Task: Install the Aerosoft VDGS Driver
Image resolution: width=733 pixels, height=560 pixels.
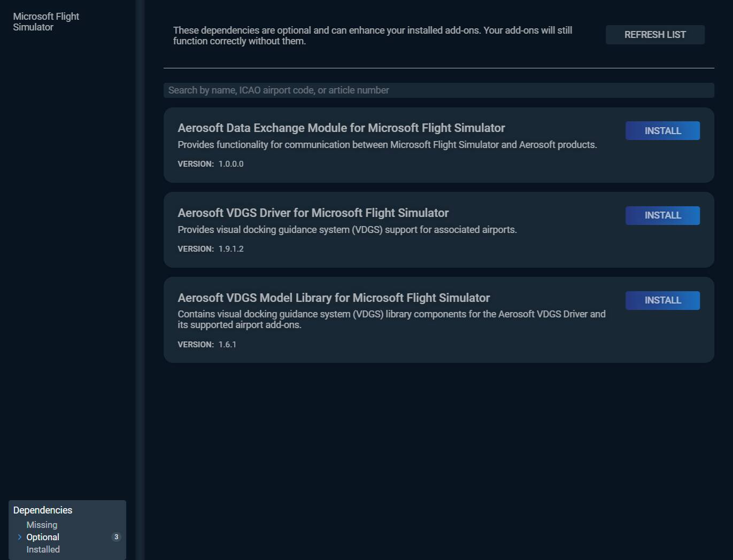Action: 662,215
